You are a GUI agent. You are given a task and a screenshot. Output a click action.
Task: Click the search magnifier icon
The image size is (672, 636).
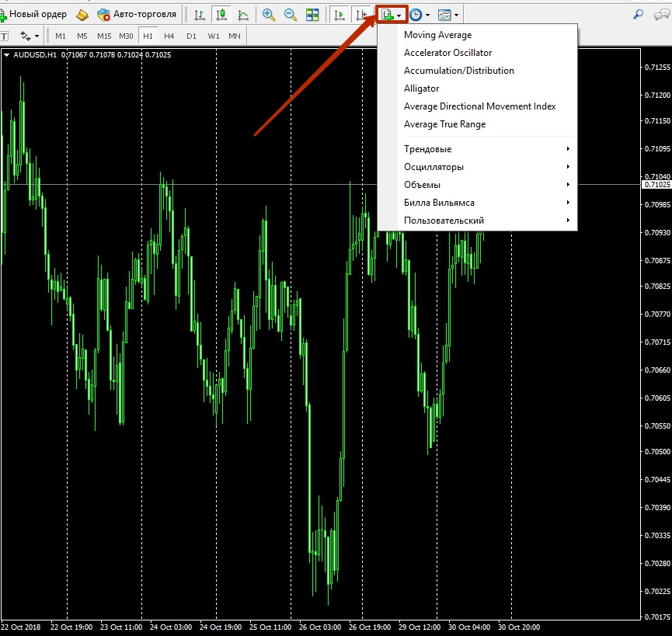[x=639, y=14]
